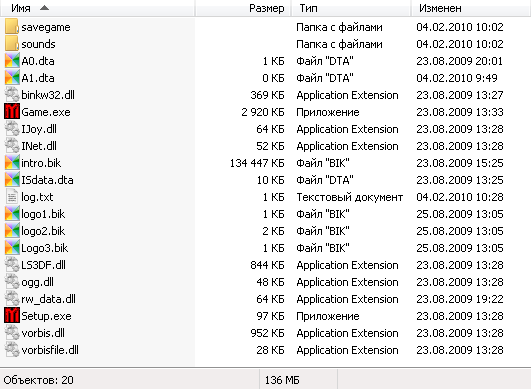Select the Setup.exe red icon

12,316
